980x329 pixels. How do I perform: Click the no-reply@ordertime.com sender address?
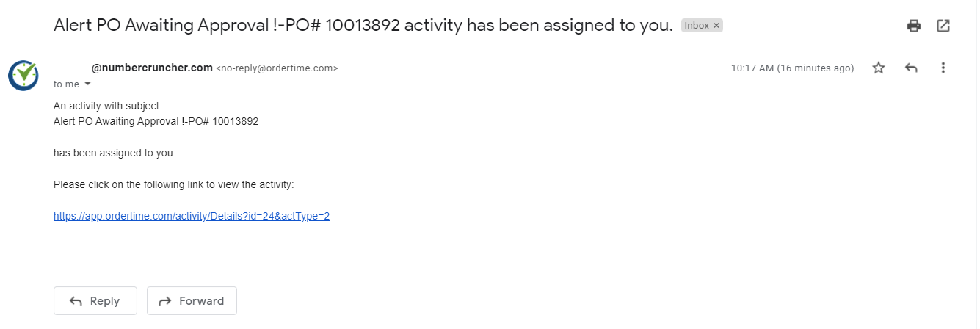(277, 68)
